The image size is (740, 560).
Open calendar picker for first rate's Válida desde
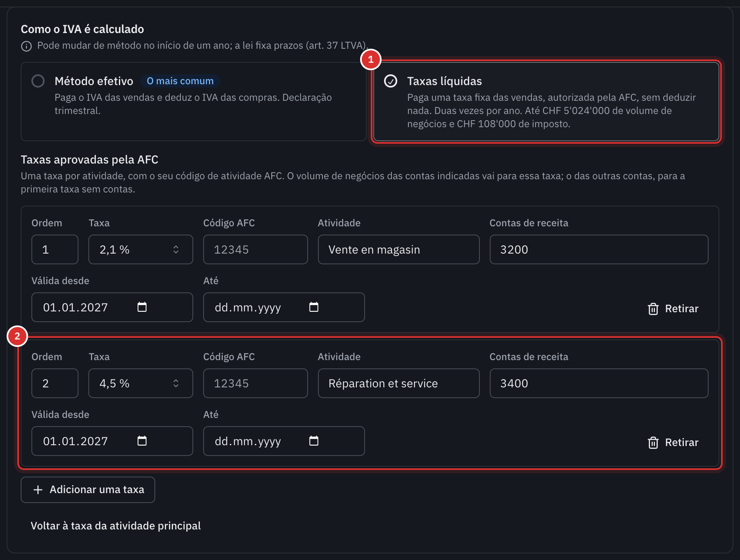click(142, 307)
